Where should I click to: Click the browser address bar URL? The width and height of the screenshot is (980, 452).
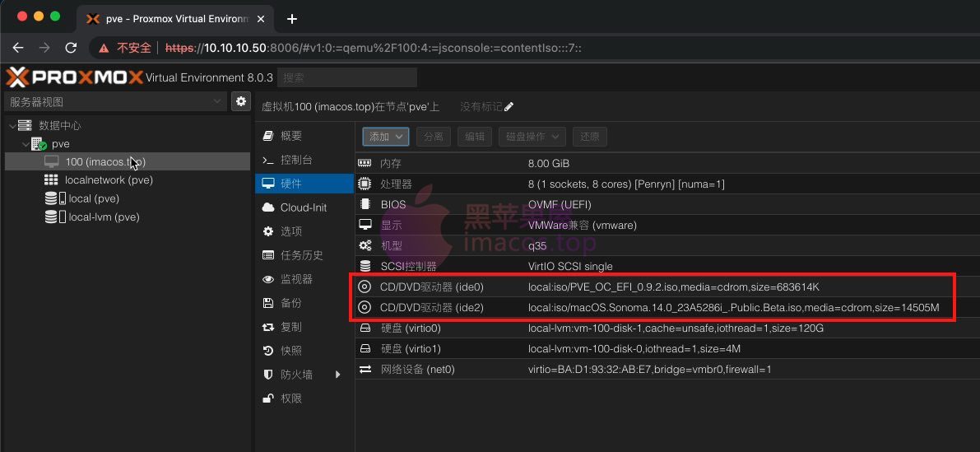coord(373,48)
